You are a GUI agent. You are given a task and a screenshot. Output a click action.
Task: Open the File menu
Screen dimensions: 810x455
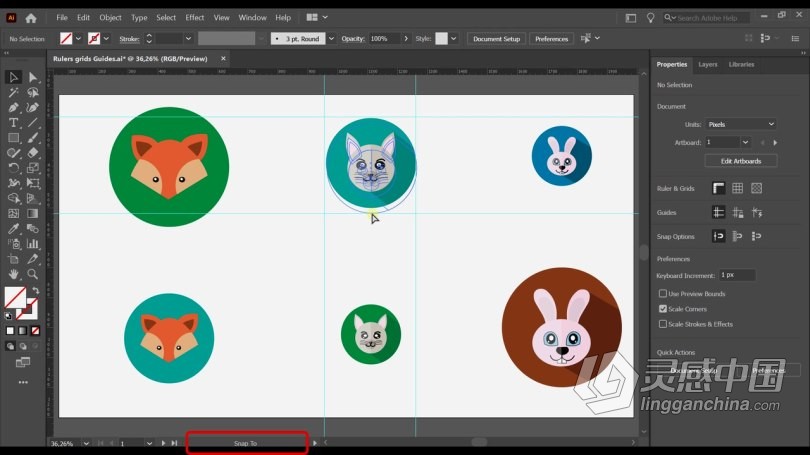coord(62,18)
